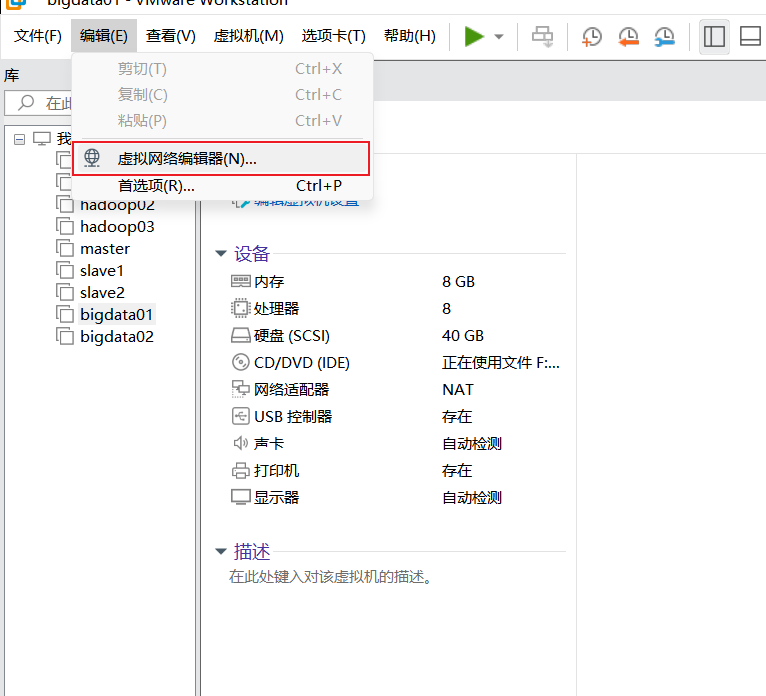Open the 虚拟机(M) menu
Viewport: 766px width, 696px height.
coord(248,36)
